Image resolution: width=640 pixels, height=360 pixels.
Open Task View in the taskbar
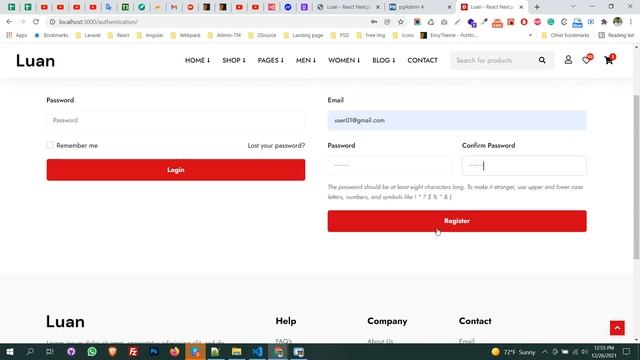(x=50, y=351)
